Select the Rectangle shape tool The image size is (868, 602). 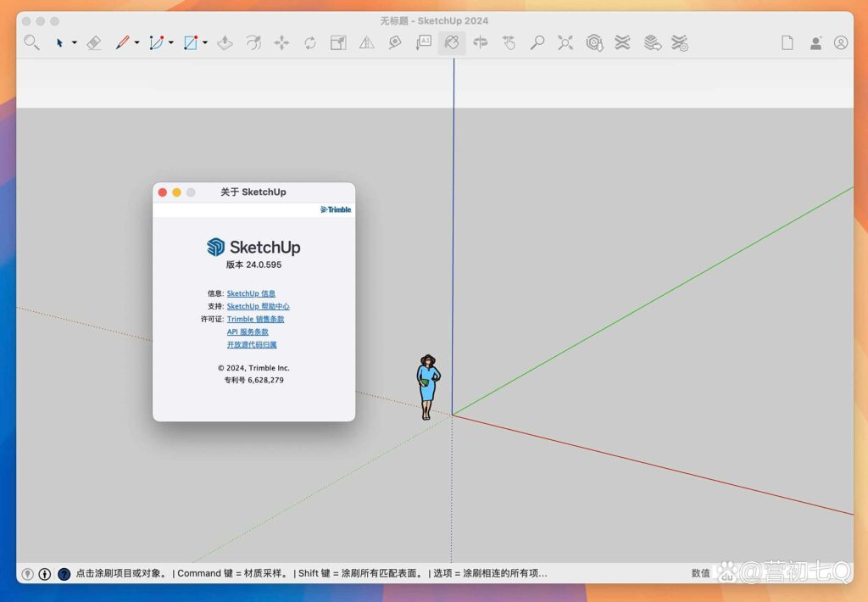click(x=191, y=42)
